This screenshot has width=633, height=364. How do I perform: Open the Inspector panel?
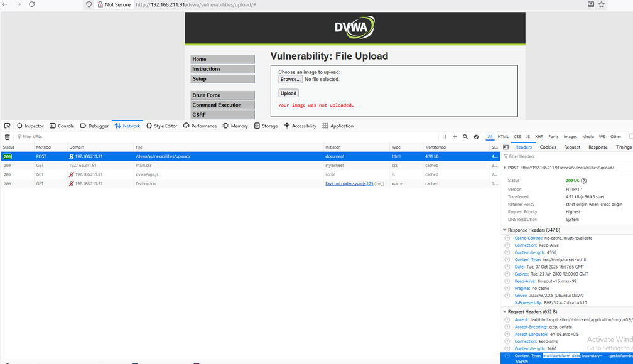click(x=30, y=126)
